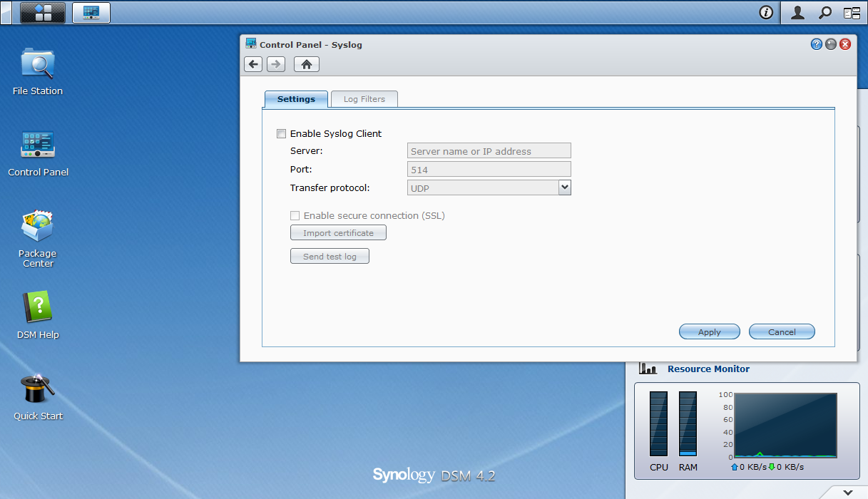
Task: Click the RAM usage bar
Action: pyautogui.click(x=688, y=423)
